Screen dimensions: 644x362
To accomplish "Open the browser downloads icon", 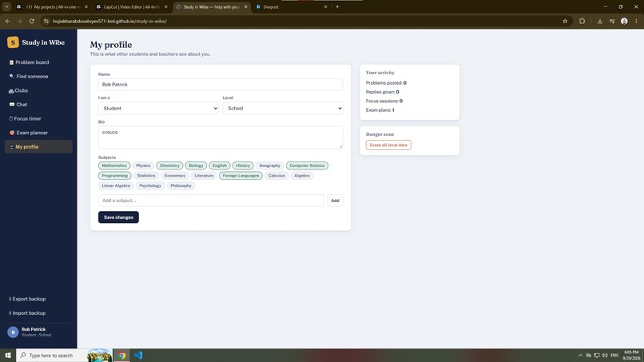I will coord(599,21).
